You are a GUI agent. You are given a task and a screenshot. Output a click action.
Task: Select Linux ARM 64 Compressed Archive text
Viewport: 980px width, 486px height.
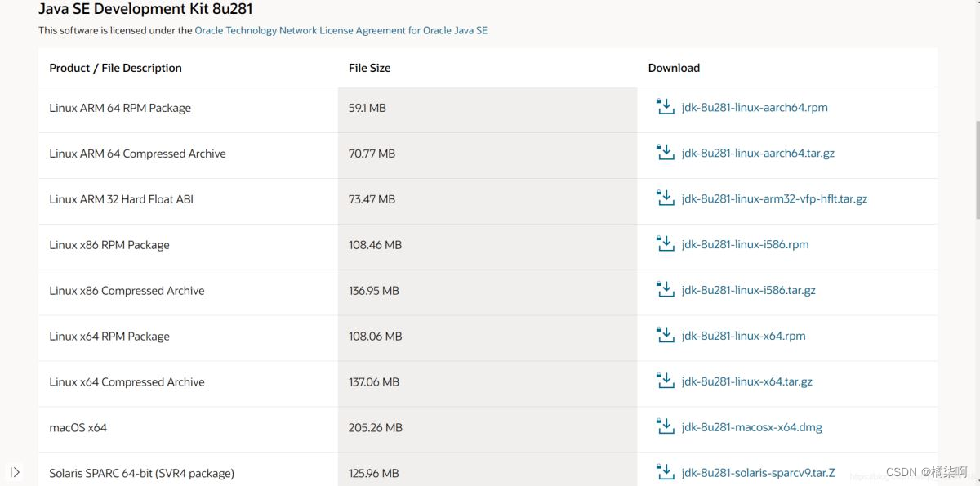coord(137,154)
